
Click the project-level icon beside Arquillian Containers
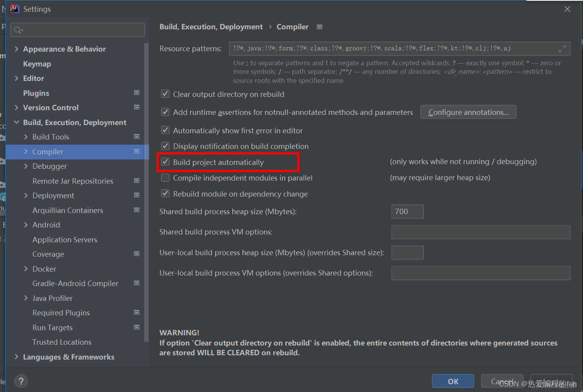click(137, 210)
